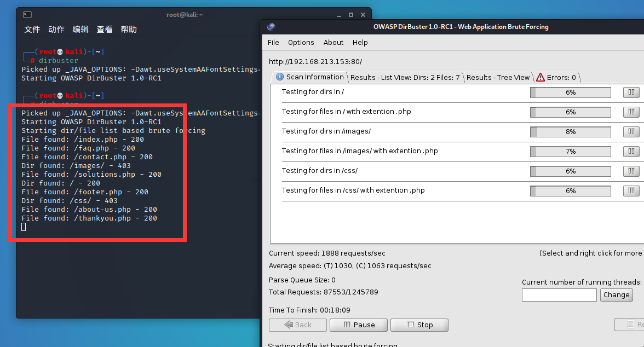Screen dimensions: 644x347
Task: Click the first 'dirbuster' command in terminal
Action: point(58,60)
